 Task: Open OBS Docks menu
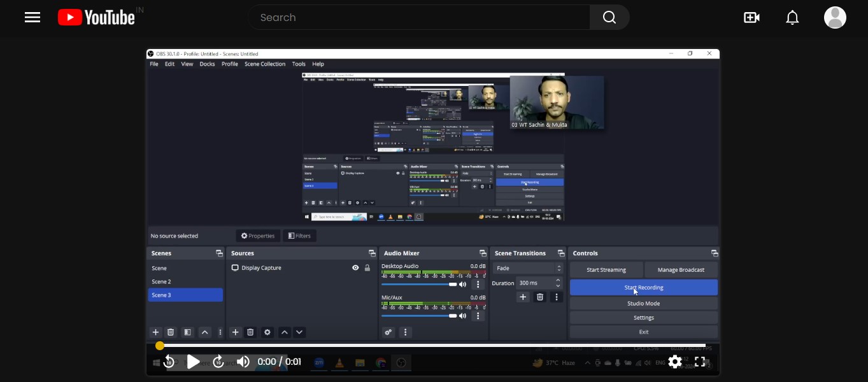pos(207,64)
